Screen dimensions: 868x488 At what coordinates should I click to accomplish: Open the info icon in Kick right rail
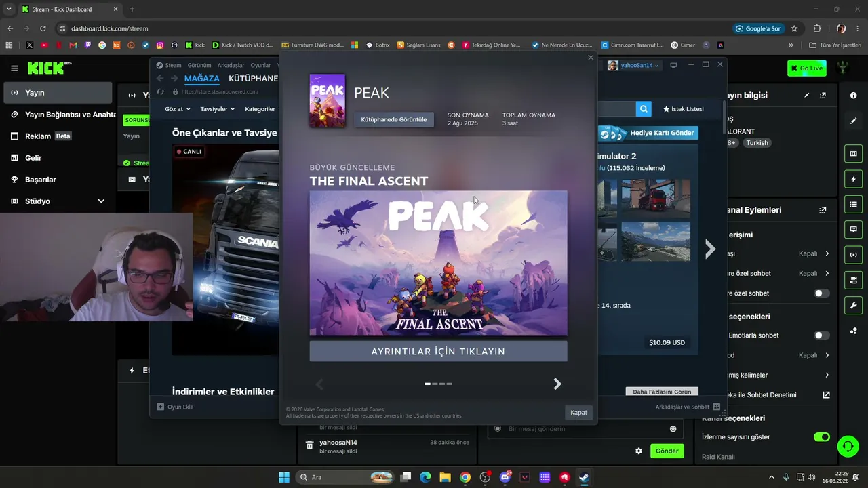(853, 96)
